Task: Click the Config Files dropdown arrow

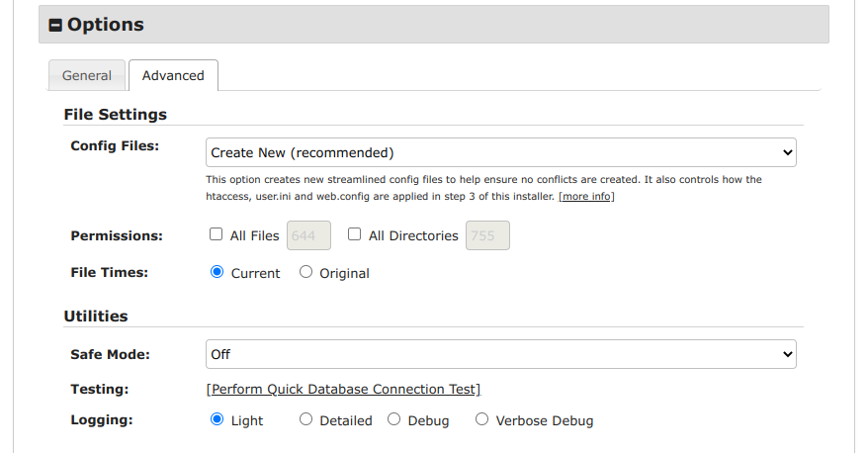Action: click(787, 152)
